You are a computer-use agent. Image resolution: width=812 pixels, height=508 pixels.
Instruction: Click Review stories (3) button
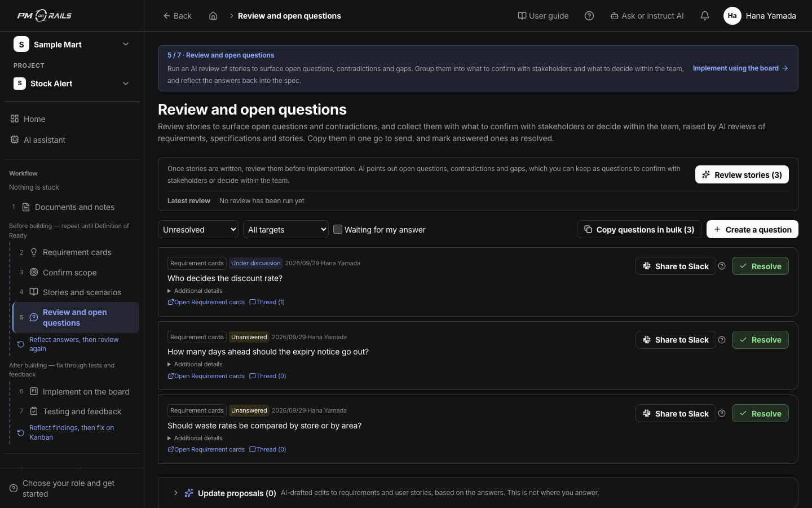[x=742, y=174]
